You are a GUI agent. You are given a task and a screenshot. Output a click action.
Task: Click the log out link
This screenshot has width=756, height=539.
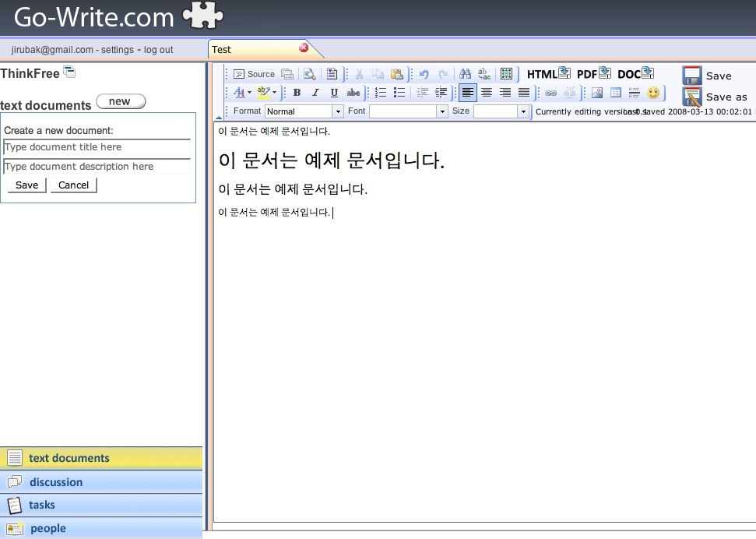coord(159,50)
